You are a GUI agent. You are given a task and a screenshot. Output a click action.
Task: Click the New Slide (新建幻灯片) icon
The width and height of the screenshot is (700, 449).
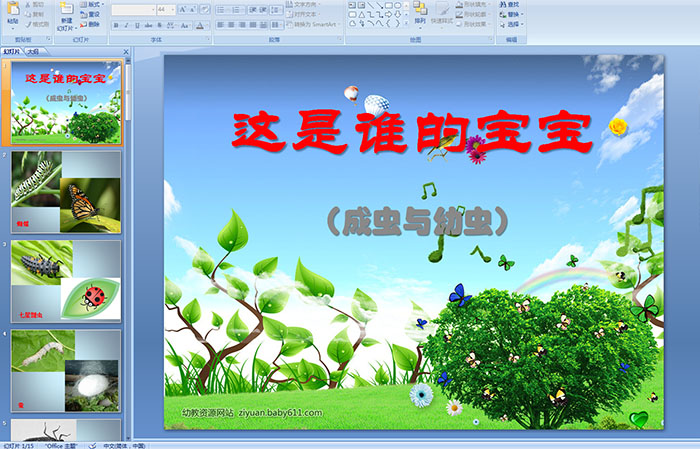[x=66, y=8]
